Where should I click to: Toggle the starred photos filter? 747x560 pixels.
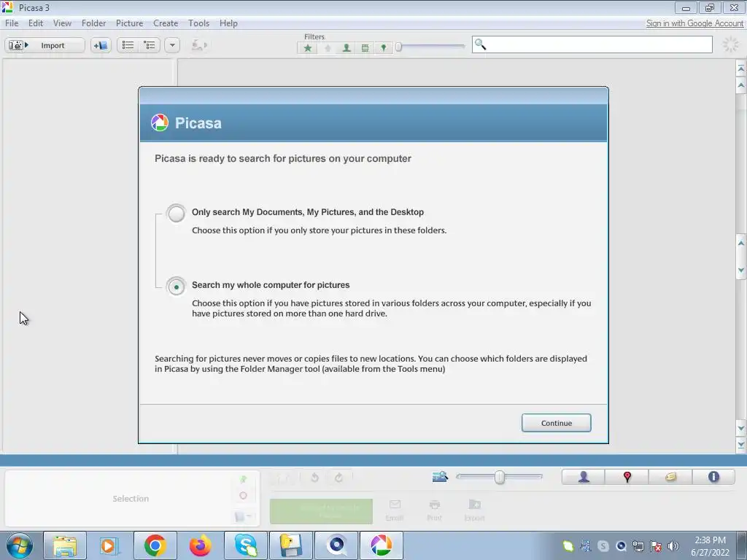[308, 47]
